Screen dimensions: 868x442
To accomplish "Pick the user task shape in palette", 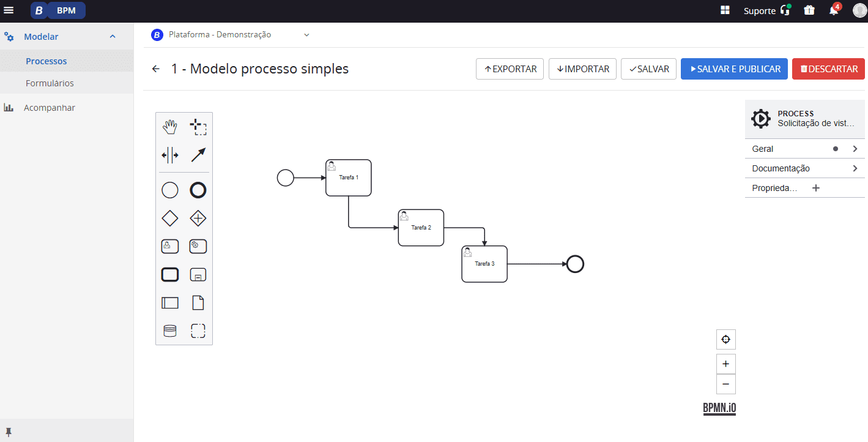I will (x=170, y=246).
